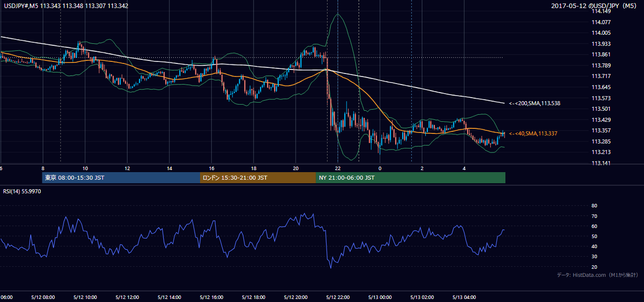Select RSI scale value 40
Image resolution: width=644 pixels, height=302 pixels.
point(594,246)
